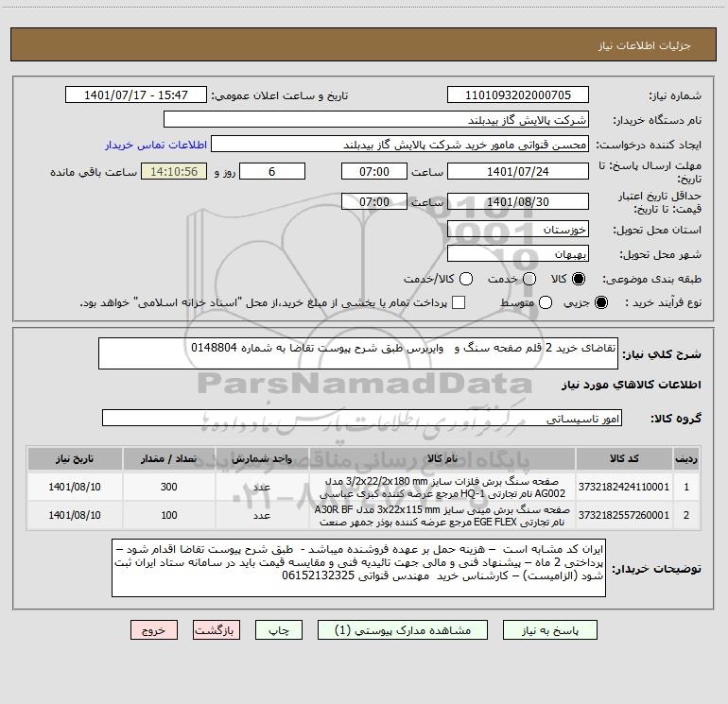Click request creator name field
The image size is (728, 704).
[400, 145]
